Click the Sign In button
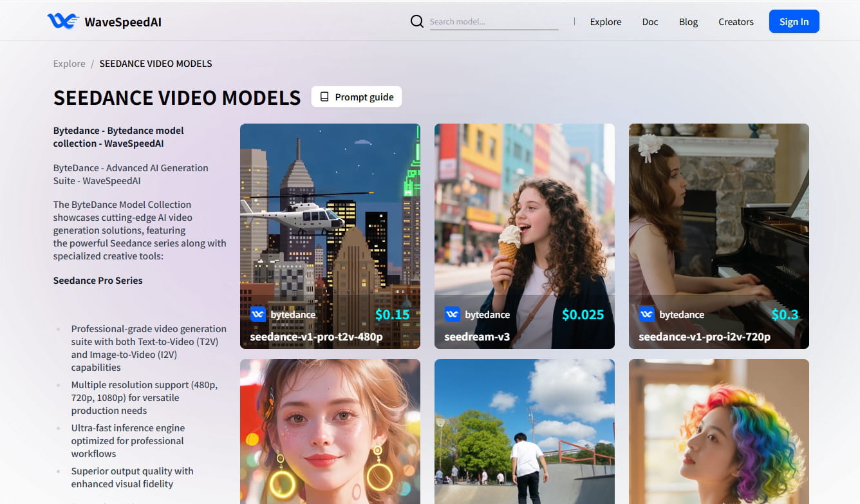This screenshot has height=504, width=860. point(794,21)
